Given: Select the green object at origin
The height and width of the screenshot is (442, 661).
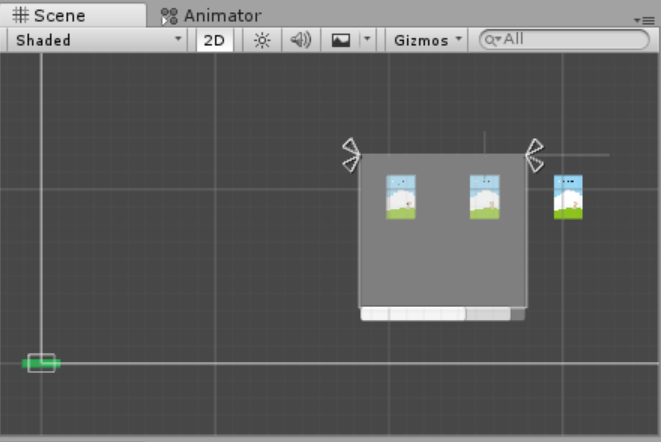Looking at the screenshot, I should coord(41,363).
